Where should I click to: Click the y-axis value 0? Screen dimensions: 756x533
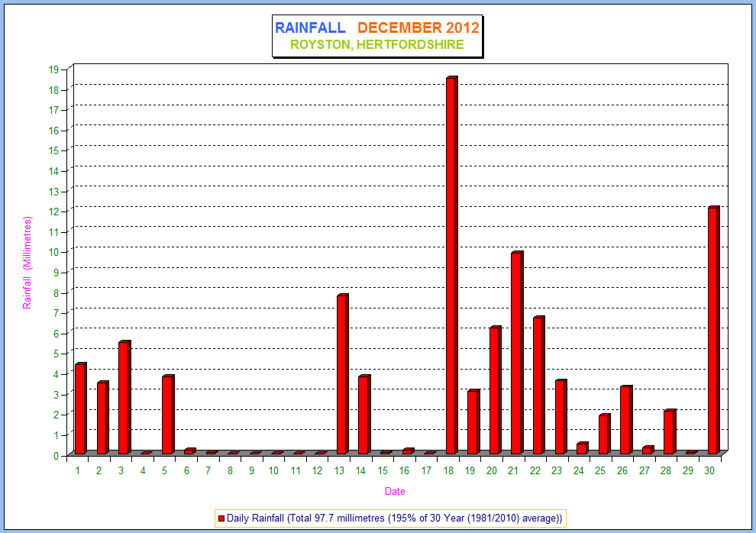click(57, 455)
